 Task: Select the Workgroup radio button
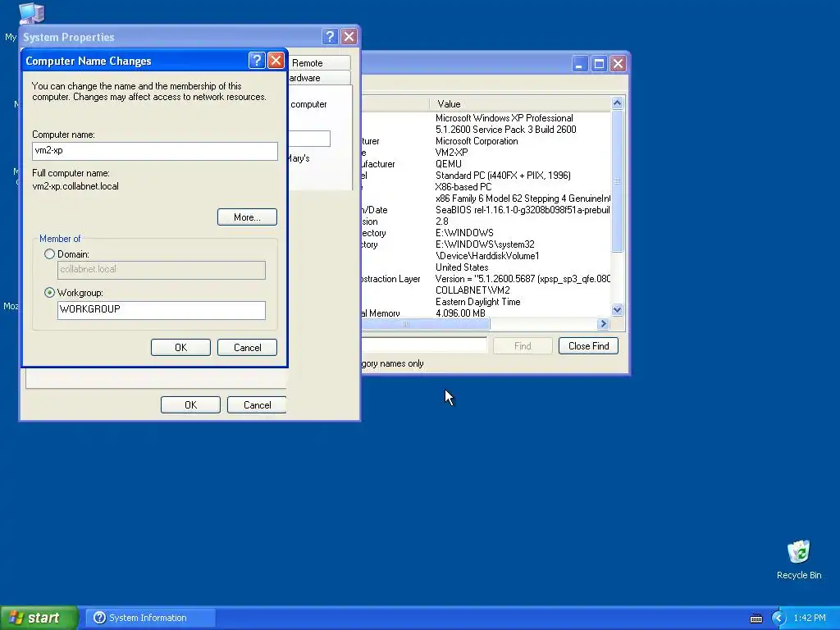(50, 293)
